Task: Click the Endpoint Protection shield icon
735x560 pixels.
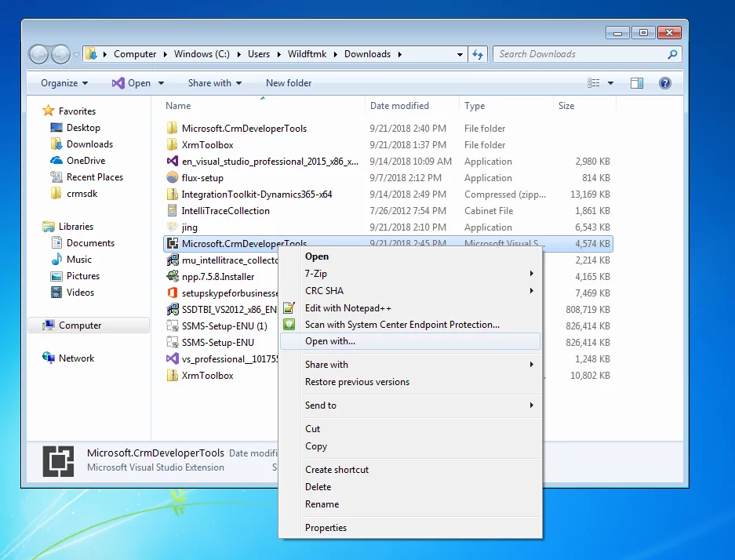Action: (x=289, y=324)
